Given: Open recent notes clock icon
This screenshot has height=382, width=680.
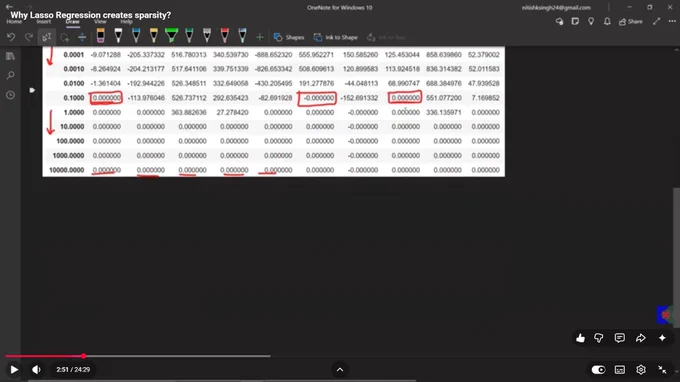Looking at the screenshot, I should (x=10, y=95).
